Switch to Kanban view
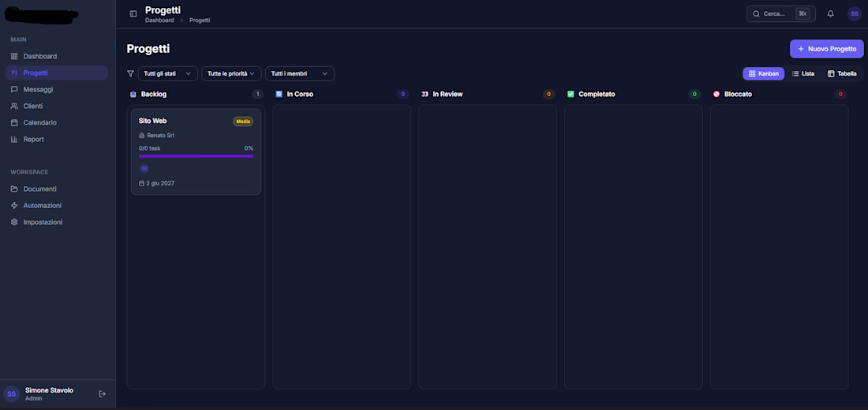Image resolution: width=868 pixels, height=410 pixels. click(763, 73)
